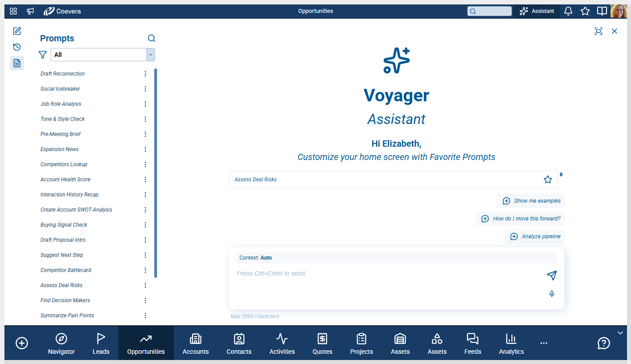Select Competitor Battlecard prompt
This screenshot has height=364, width=631.
point(66,270)
